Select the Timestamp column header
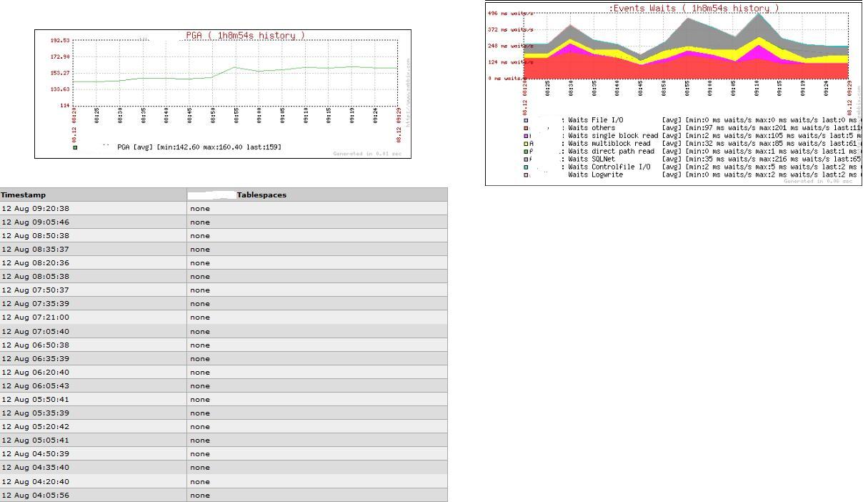The height and width of the screenshot is (502, 868). coord(93,195)
